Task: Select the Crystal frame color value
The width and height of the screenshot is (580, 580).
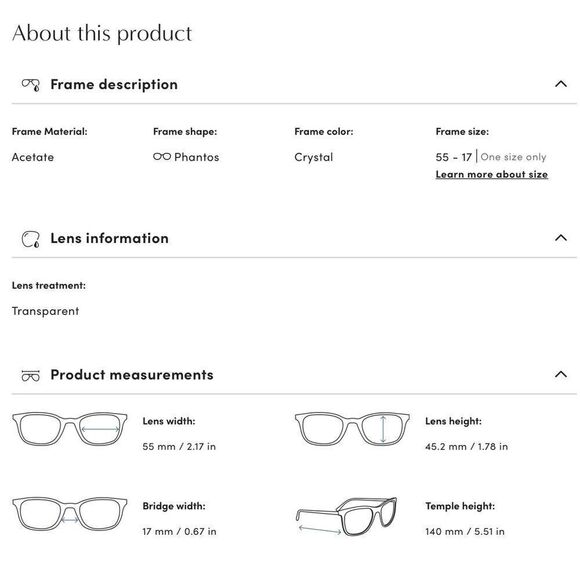Action: click(x=314, y=157)
